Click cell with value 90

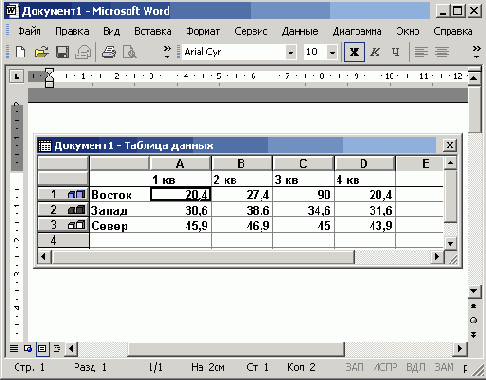(x=303, y=194)
